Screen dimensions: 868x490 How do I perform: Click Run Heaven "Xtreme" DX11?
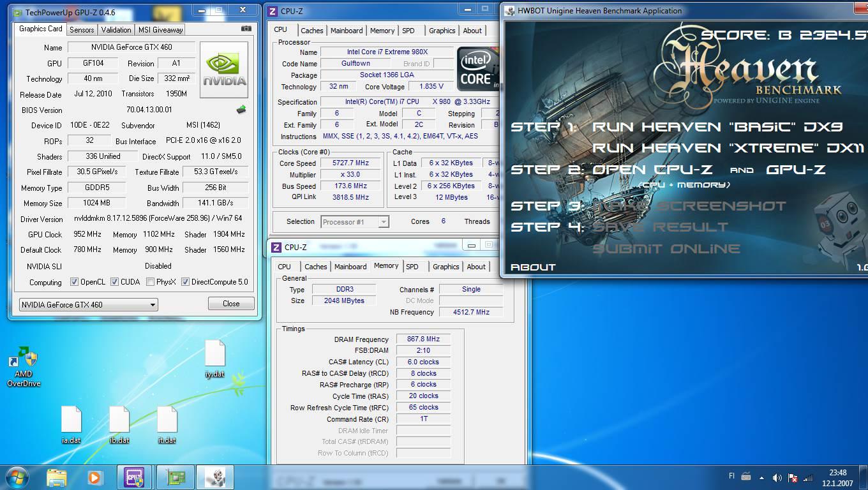(728, 147)
